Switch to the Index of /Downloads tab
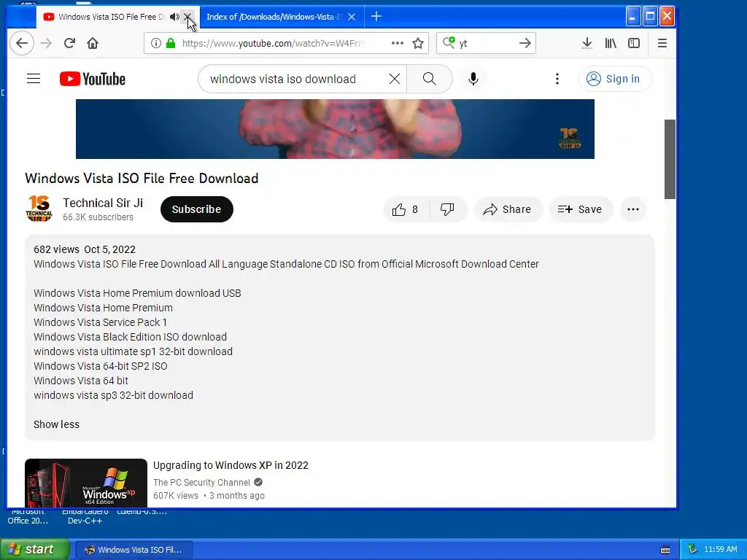 click(x=274, y=17)
